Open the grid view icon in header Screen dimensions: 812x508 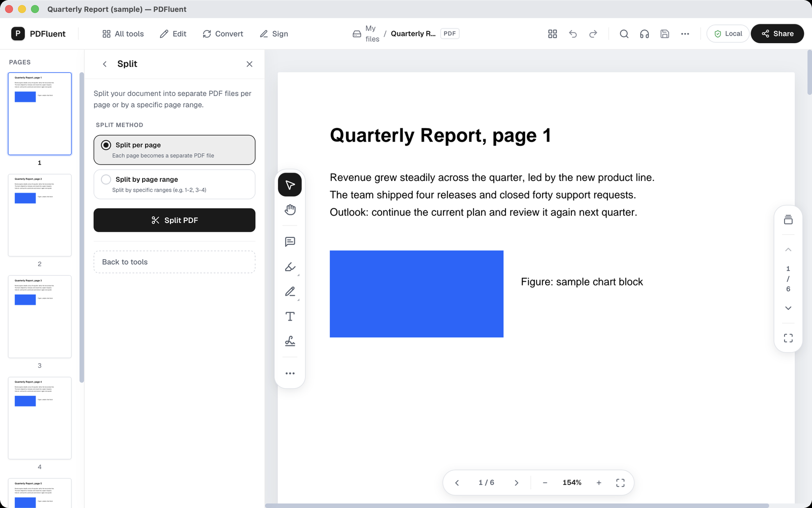point(553,34)
